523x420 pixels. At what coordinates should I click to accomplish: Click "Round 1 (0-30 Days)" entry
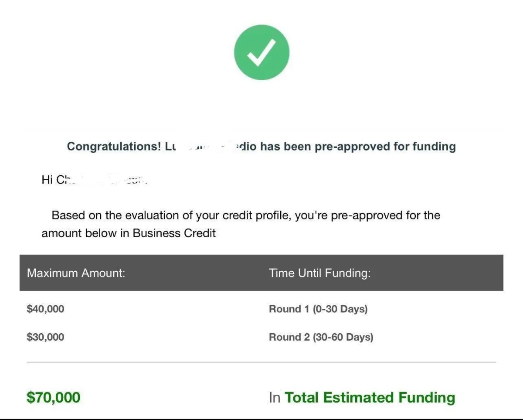(318, 309)
